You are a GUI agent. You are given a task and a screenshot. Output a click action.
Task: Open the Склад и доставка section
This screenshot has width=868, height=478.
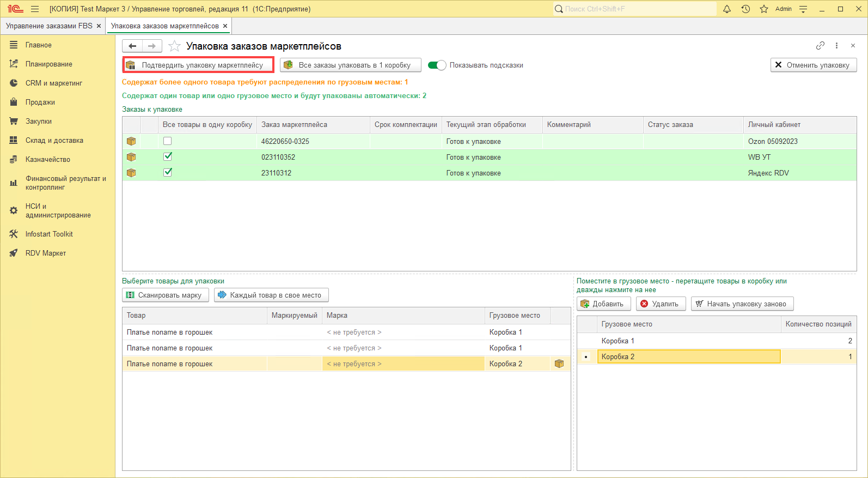[54, 140]
